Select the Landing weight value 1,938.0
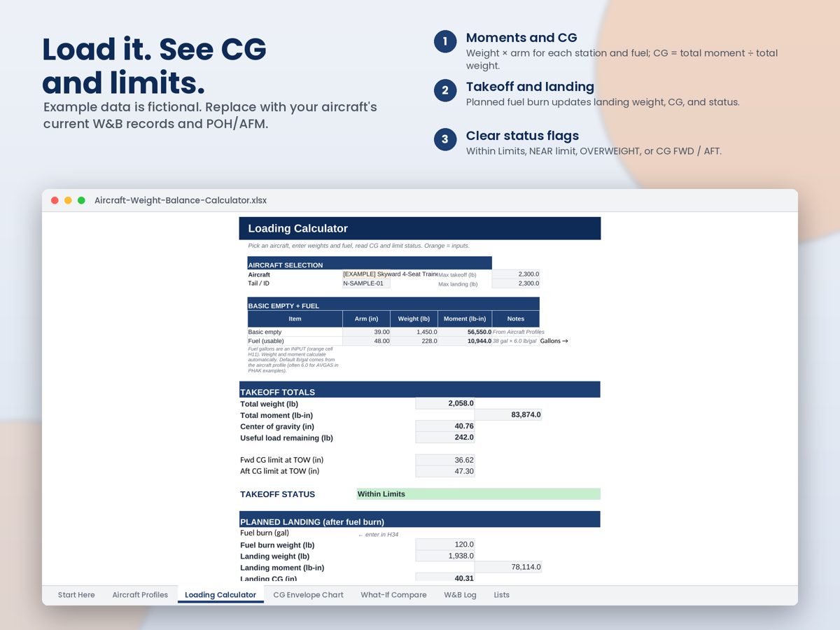Image resolution: width=840 pixels, height=630 pixels. click(445, 556)
